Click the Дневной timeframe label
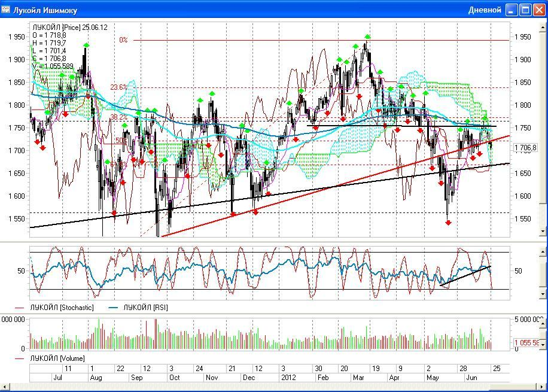Screen dimensions: 548x392 (485, 10)
